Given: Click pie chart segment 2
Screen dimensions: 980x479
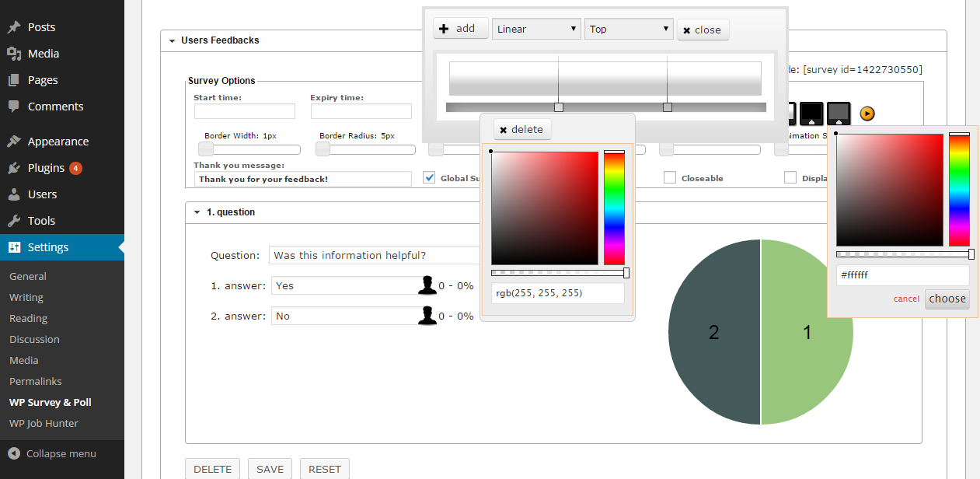Looking at the screenshot, I should tap(713, 332).
